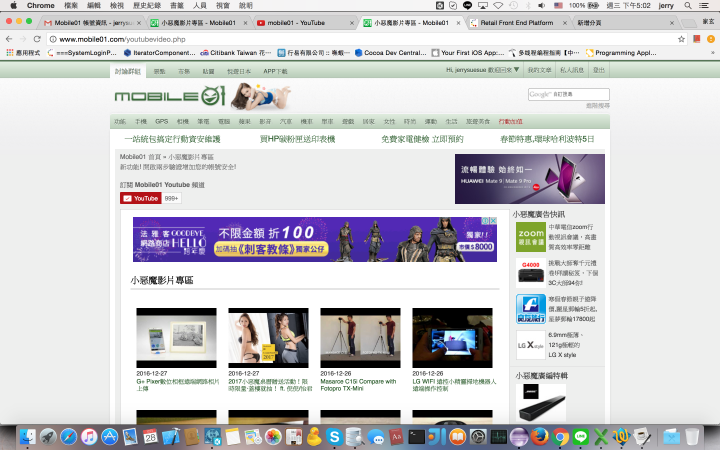Screen dimensions: 720x450
Task: Open the jerry user menu in menu bar
Action: pyautogui.click(x=666, y=6)
